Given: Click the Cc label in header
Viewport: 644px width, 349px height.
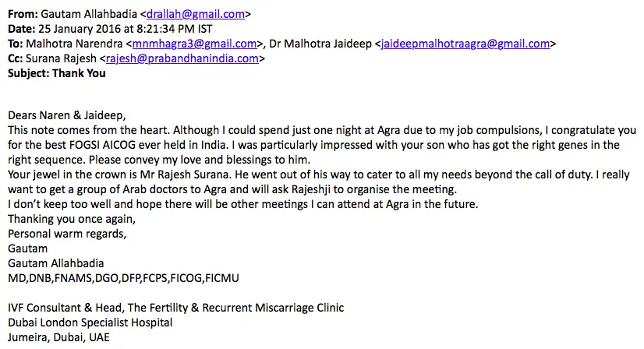Looking at the screenshot, I should (x=15, y=58).
